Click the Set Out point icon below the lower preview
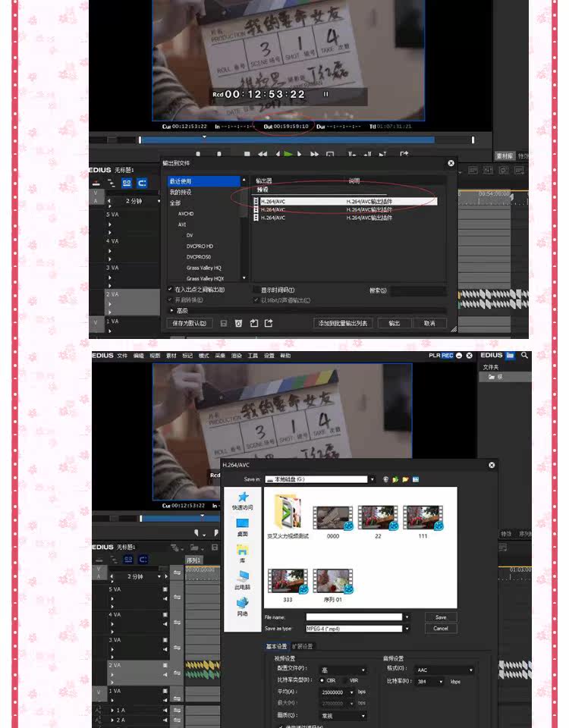The width and height of the screenshot is (569, 728). tap(216, 532)
